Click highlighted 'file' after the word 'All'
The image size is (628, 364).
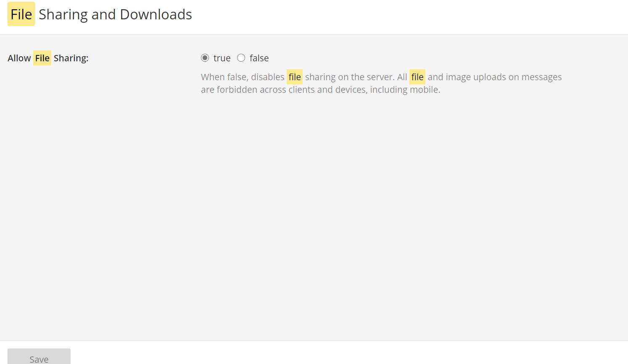[417, 77]
